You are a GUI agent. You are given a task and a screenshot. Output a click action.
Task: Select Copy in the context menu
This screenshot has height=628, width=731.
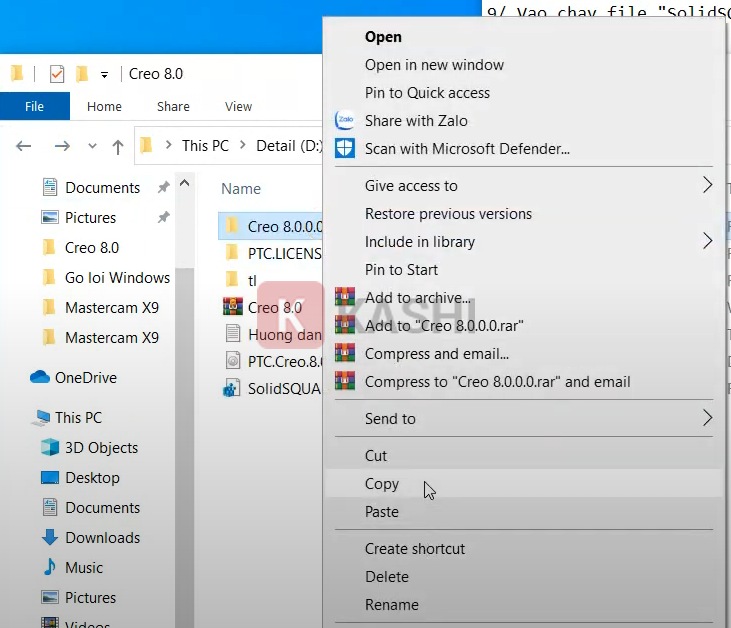click(x=524, y=483)
